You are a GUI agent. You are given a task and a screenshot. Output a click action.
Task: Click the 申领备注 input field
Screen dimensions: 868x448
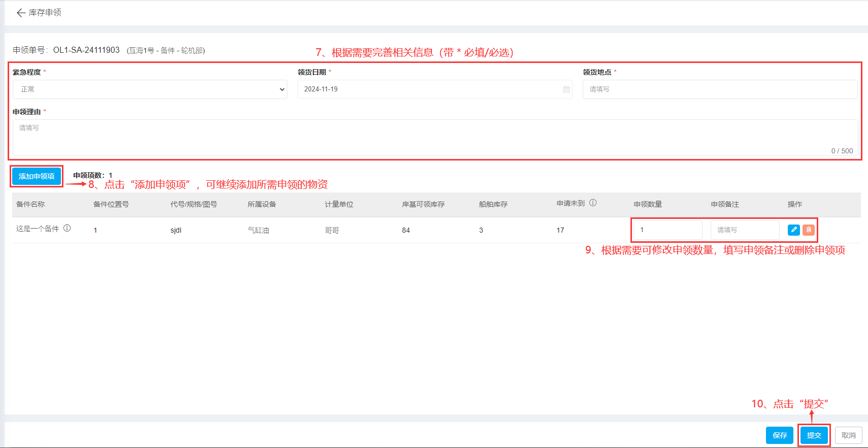pos(745,230)
